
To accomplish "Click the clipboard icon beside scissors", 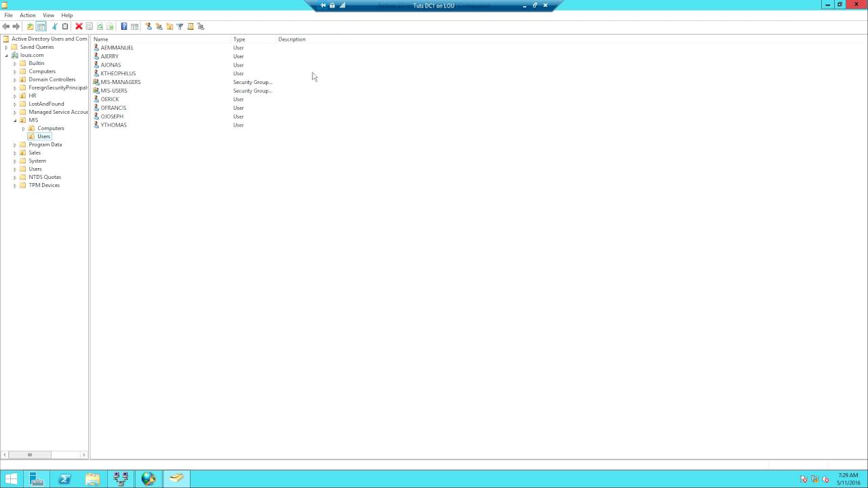I will [65, 26].
